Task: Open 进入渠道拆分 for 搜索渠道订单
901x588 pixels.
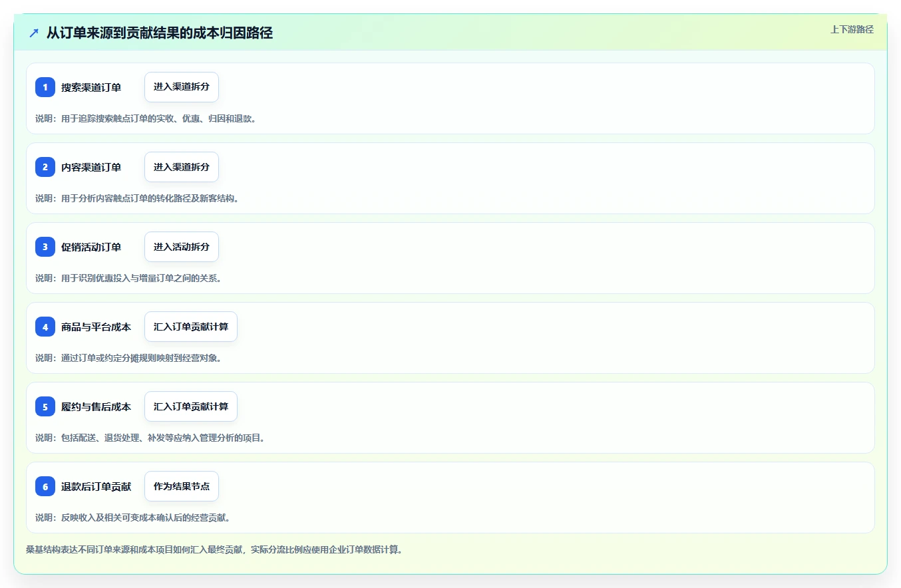Action: click(182, 87)
